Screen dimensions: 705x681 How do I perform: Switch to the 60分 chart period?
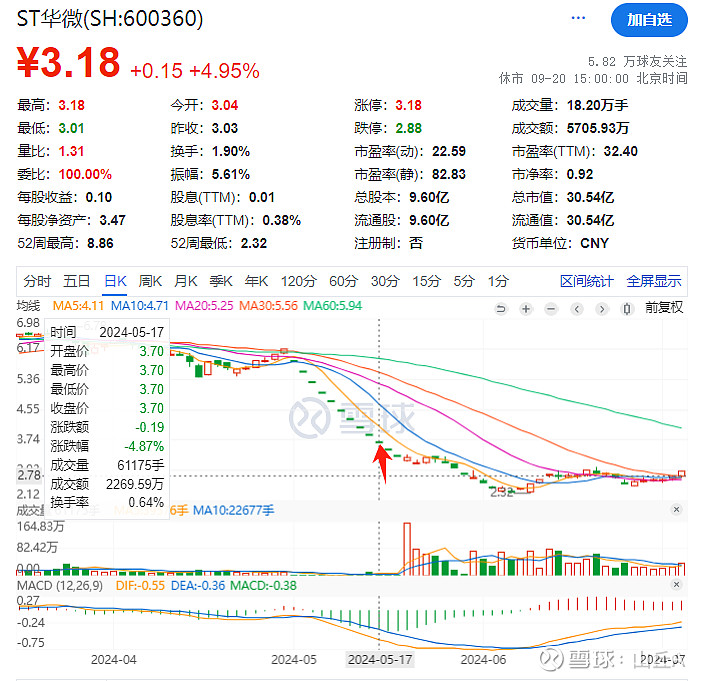pos(344,281)
